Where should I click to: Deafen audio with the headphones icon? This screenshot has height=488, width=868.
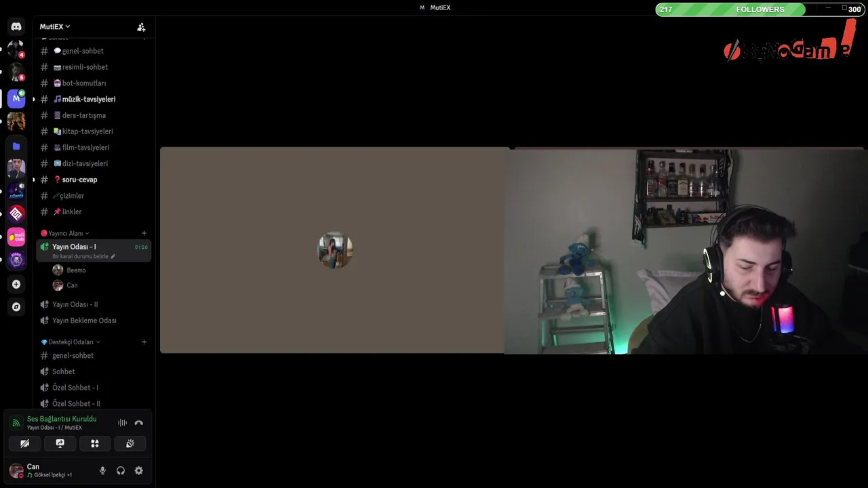coord(121,470)
